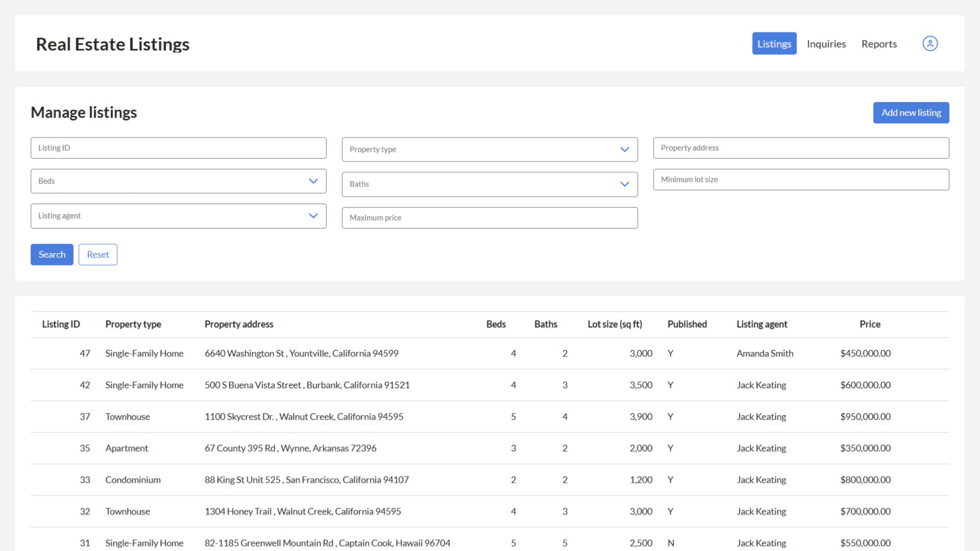Click the Property address input field
The height and width of the screenshot is (551, 980).
coord(801,148)
